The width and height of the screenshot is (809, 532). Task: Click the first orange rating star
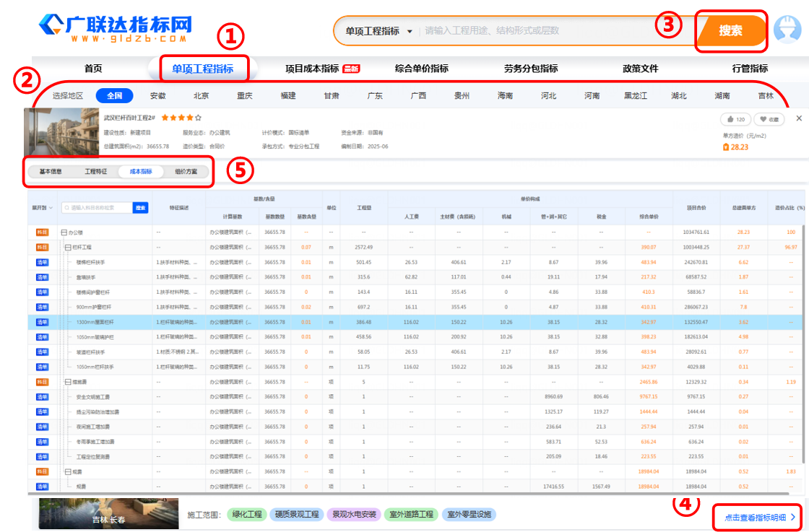tap(165, 118)
